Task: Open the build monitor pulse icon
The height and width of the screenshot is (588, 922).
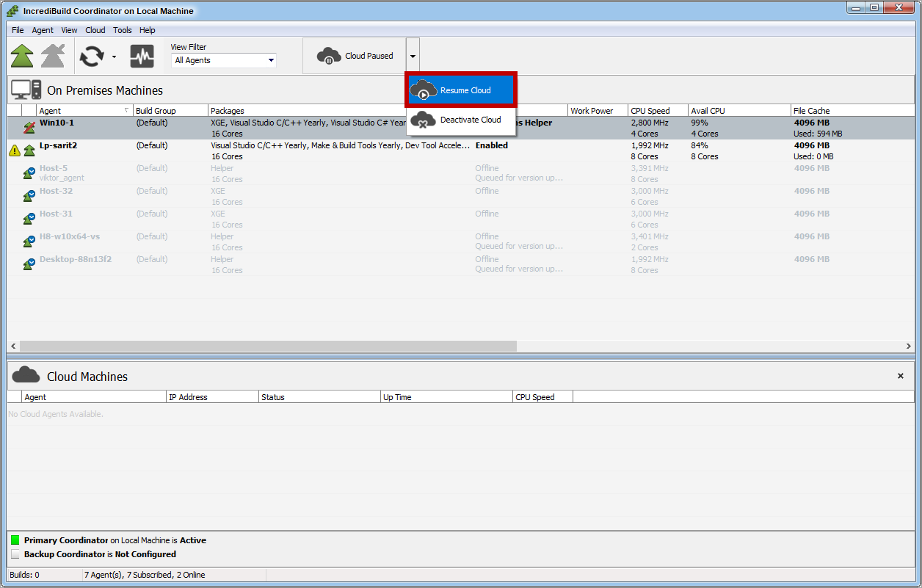Action: point(142,56)
